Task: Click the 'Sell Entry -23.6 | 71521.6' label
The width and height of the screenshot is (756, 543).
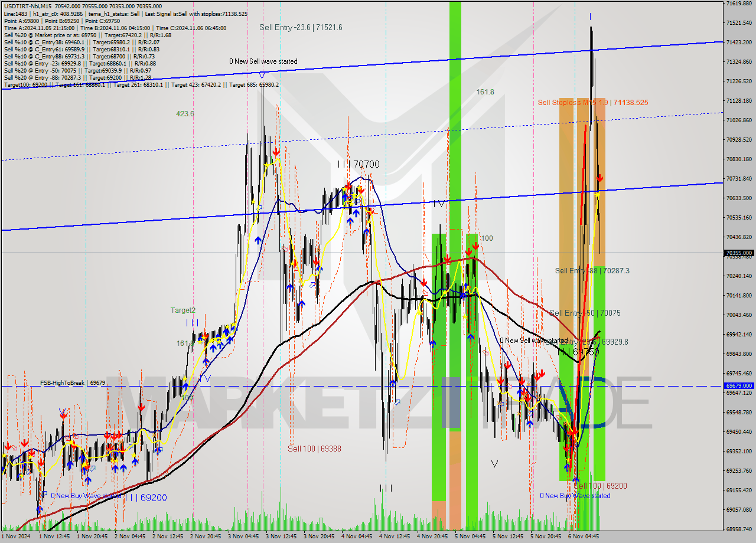Action: pos(301,28)
